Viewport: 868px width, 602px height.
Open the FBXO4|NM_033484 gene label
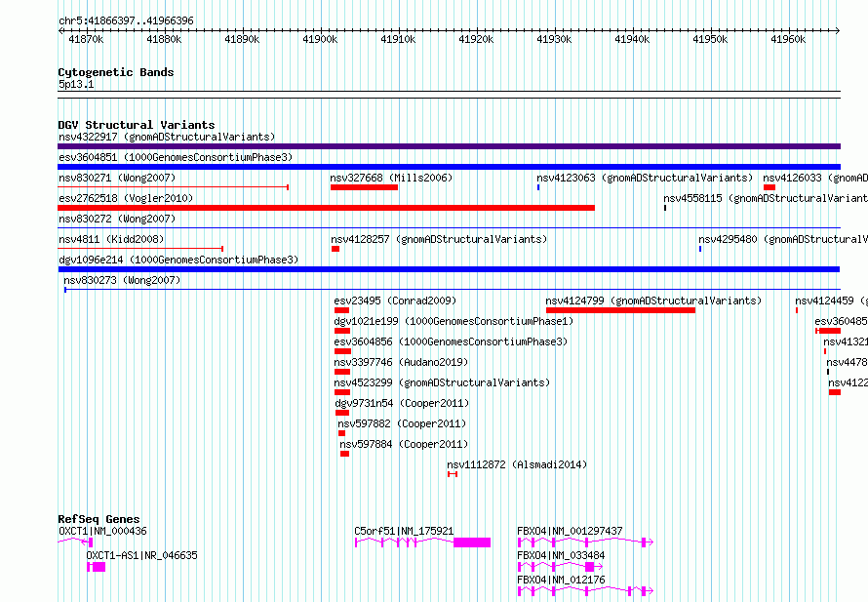tap(561, 555)
